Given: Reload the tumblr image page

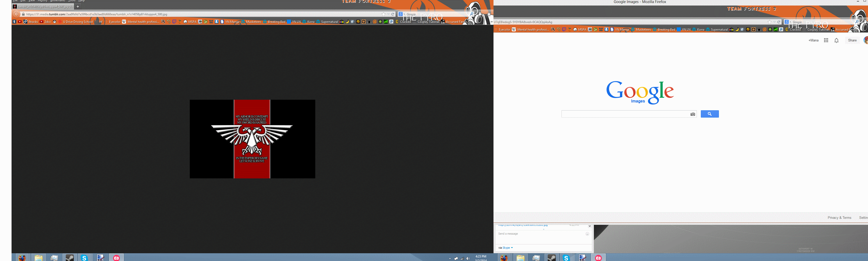Looking at the screenshot, I should pos(393,14).
